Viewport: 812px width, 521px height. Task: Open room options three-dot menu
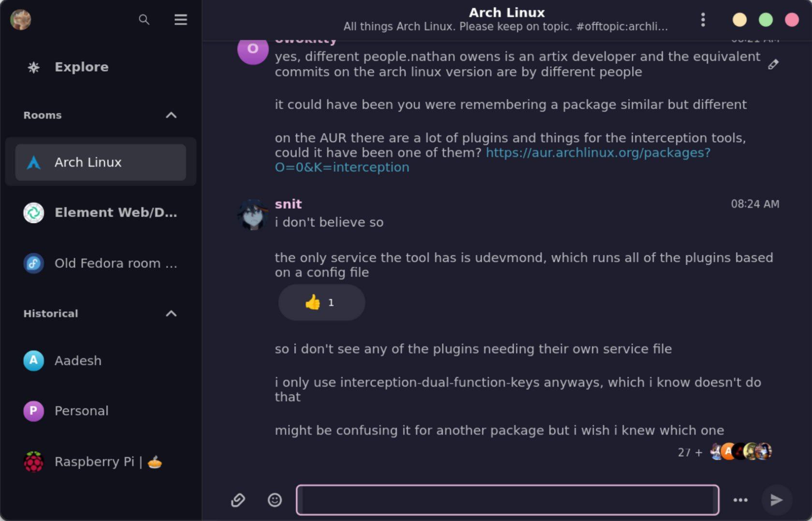point(703,20)
